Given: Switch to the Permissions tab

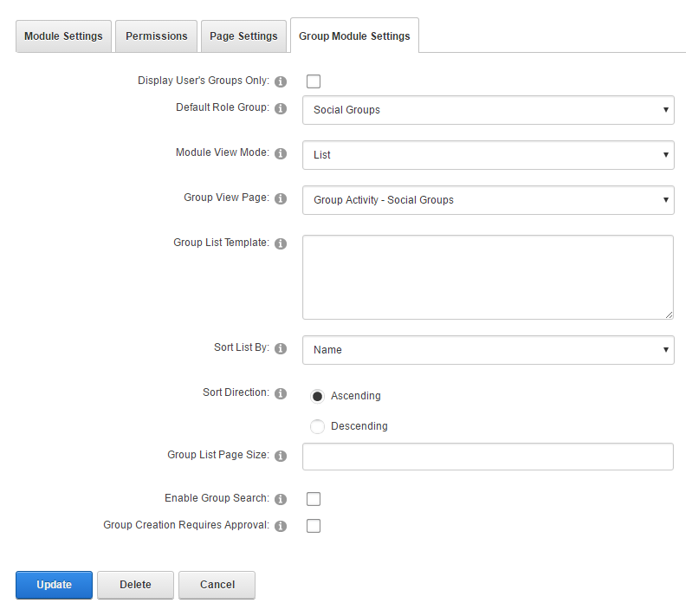Looking at the screenshot, I should (156, 36).
